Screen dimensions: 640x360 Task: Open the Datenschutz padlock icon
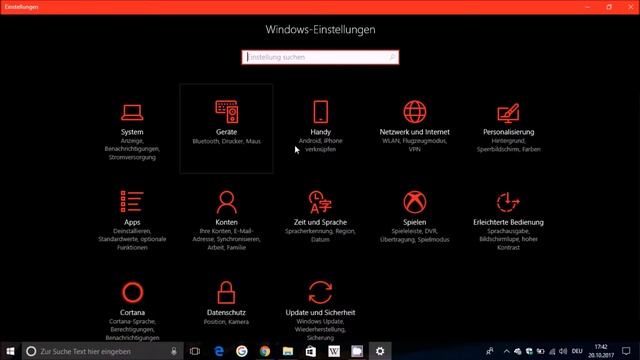pyautogui.click(x=226, y=292)
